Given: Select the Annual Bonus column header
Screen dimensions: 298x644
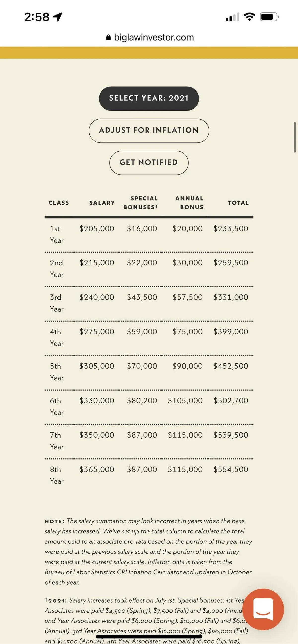Looking at the screenshot, I should point(189,203).
